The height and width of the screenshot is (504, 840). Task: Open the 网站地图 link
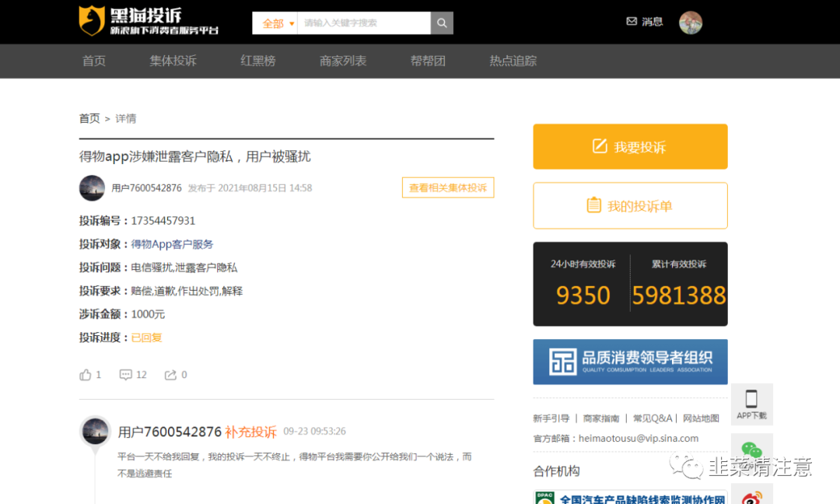click(701, 418)
